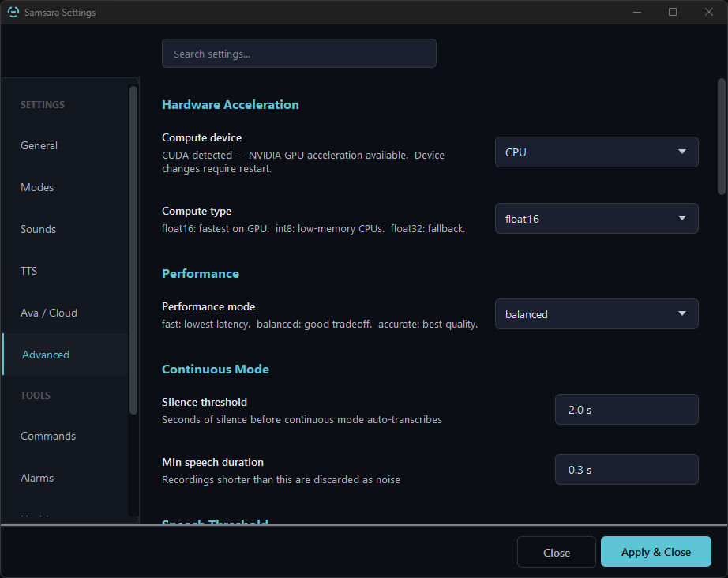Select the Advanced section
Image resolution: width=728 pixels, height=578 pixels.
(65, 355)
